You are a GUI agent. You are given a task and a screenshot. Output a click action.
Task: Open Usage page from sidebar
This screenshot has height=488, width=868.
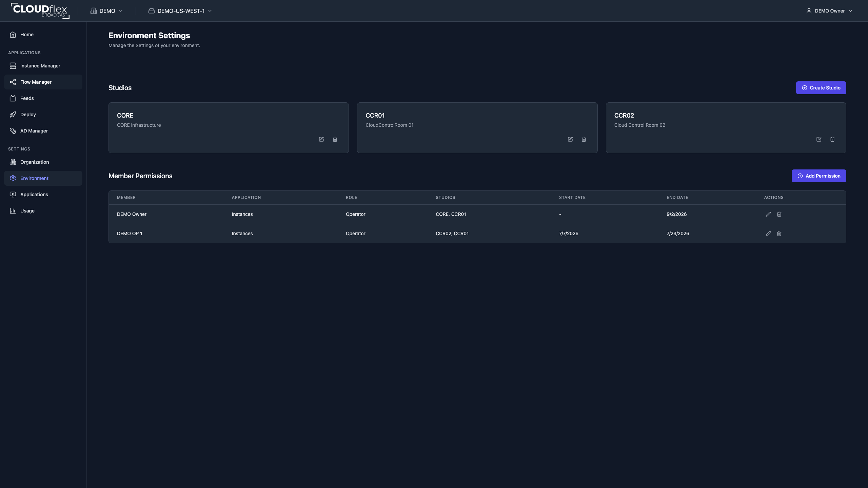pos(43,211)
